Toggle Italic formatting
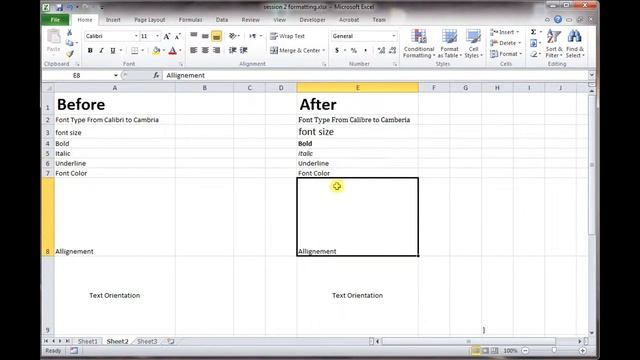640x360 pixels. (101, 51)
